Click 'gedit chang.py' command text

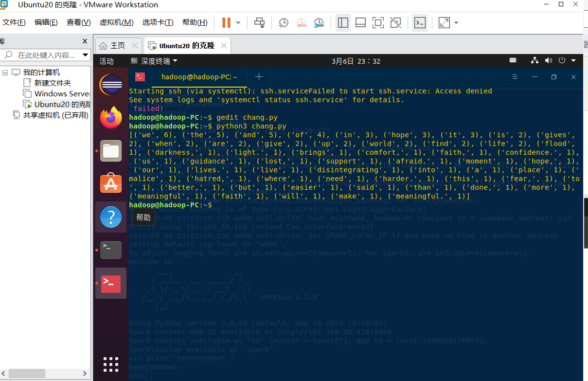coord(247,117)
